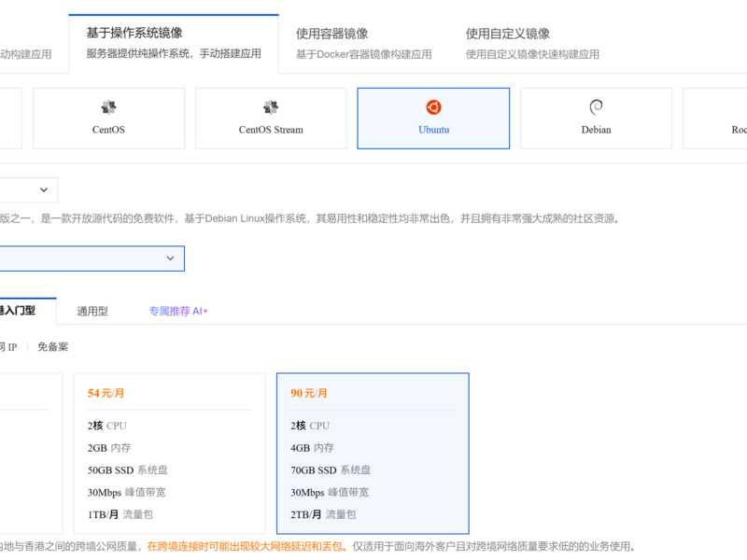
Task: Click the 4GB 内存 spec text
Action: pos(312,448)
